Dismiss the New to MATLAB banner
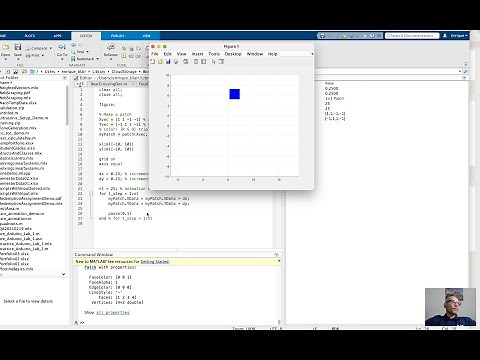 click(x=279, y=261)
